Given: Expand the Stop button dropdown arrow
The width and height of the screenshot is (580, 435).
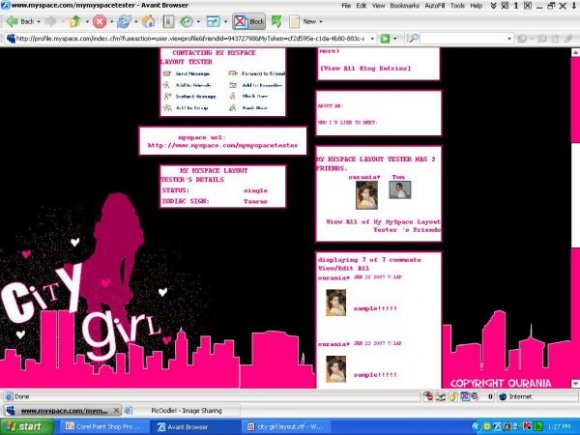Looking at the screenshot, I should click(111, 22).
